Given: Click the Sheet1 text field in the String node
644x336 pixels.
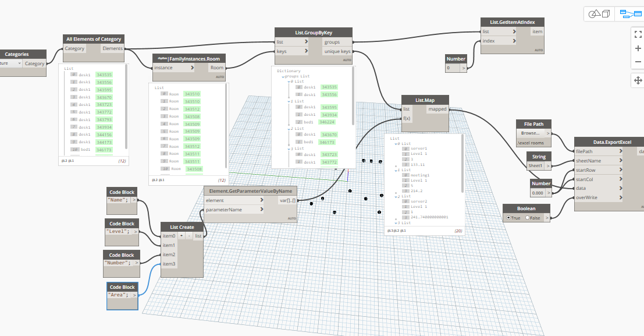Looking at the screenshot, I should (x=536, y=166).
